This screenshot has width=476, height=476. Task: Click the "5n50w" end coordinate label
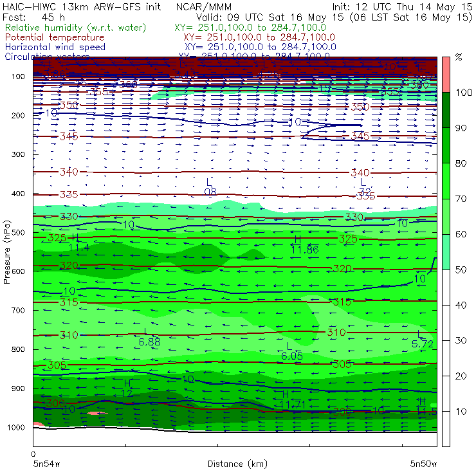pyautogui.click(x=423, y=464)
